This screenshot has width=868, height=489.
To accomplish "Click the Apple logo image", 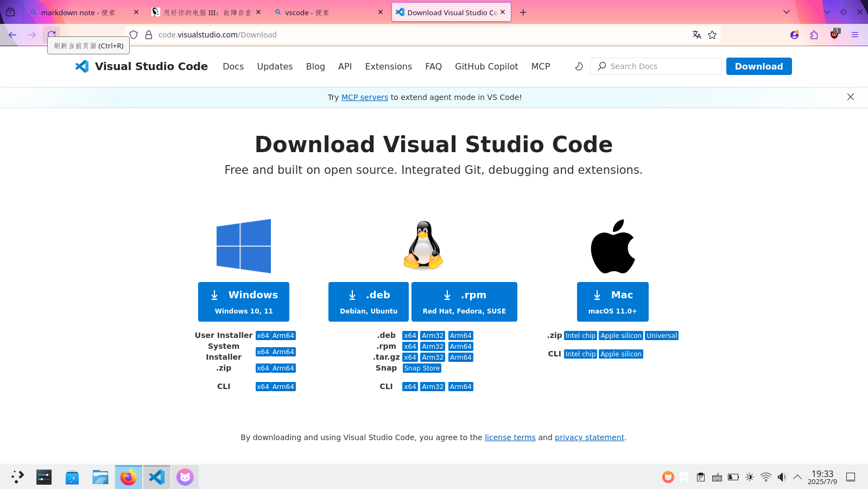I will click(x=613, y=246).
